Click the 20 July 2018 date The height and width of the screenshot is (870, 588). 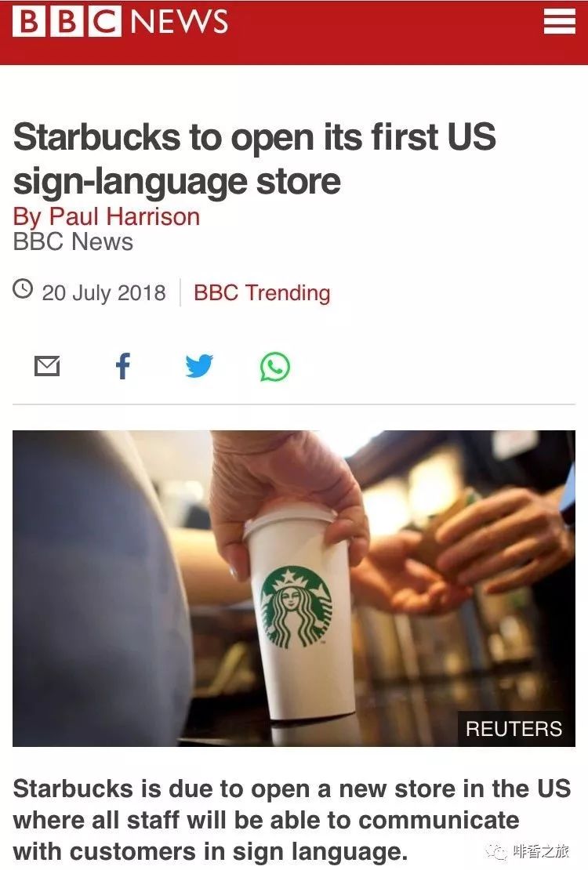[103, 293]
